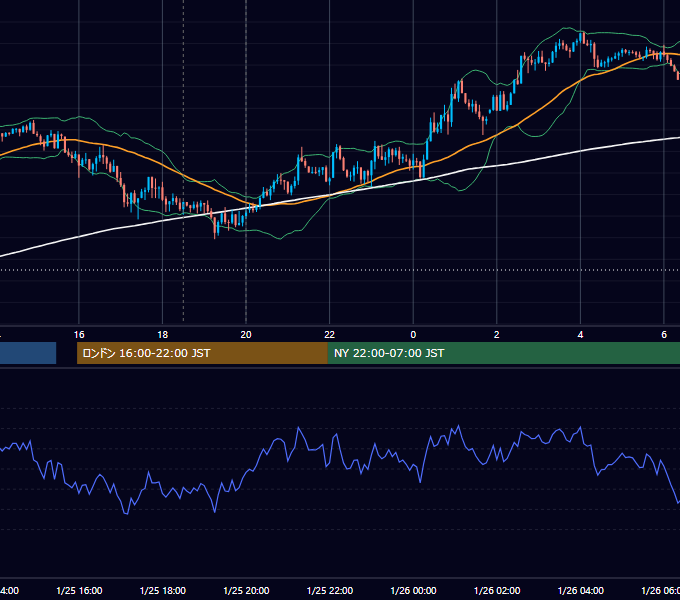Screen dimensions: 680x600
Task: Click the ロンドン 16:00-22:00 JST session bar
Action: click(202, 353)
